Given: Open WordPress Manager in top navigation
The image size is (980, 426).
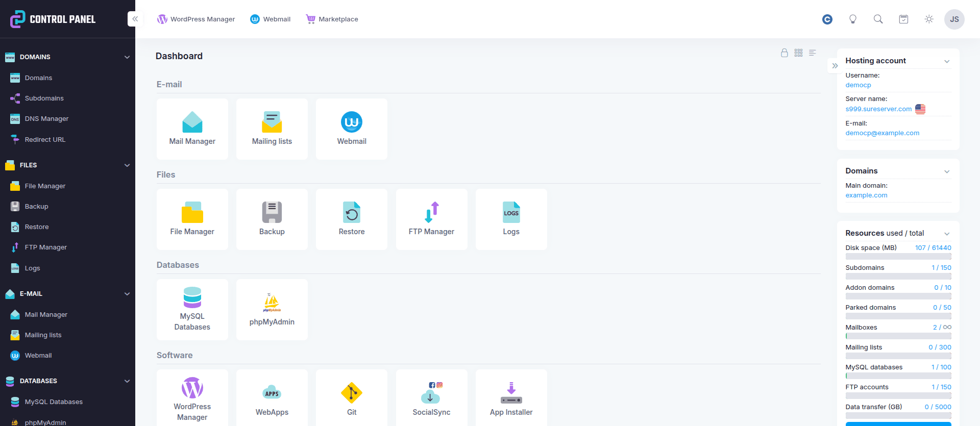Looking at the screenshot, I should (x=197, y=19).
